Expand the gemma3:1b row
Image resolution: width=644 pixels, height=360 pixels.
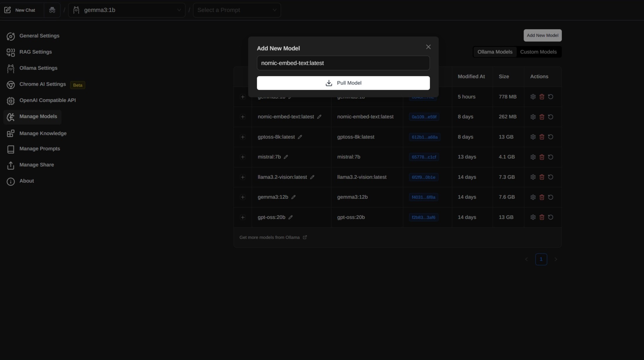click(x=242, y=97)
